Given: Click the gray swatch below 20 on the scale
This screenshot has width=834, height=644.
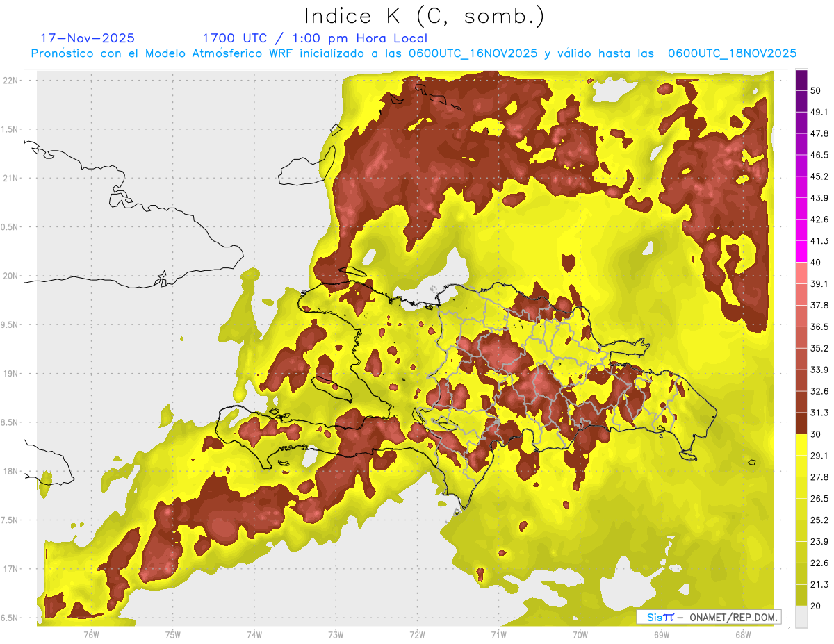Looking at the screenshot, I should point(802,617).
